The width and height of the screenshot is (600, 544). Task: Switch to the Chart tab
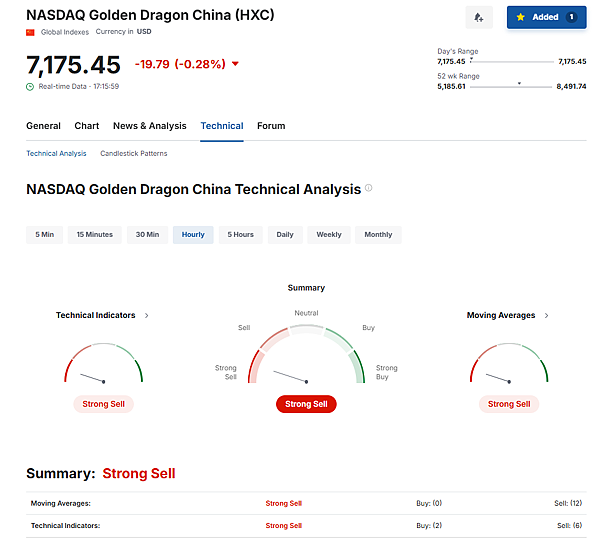(87, 126)
